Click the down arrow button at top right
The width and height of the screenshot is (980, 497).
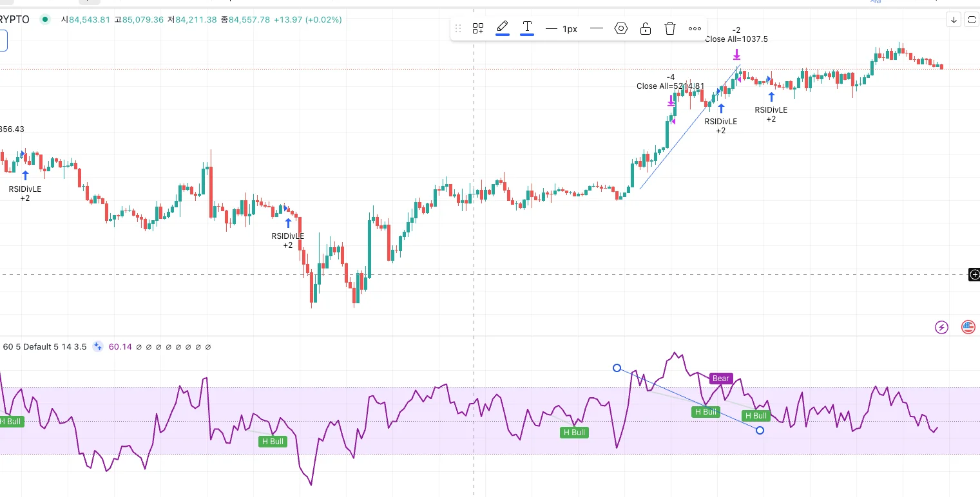click(954, 19)
